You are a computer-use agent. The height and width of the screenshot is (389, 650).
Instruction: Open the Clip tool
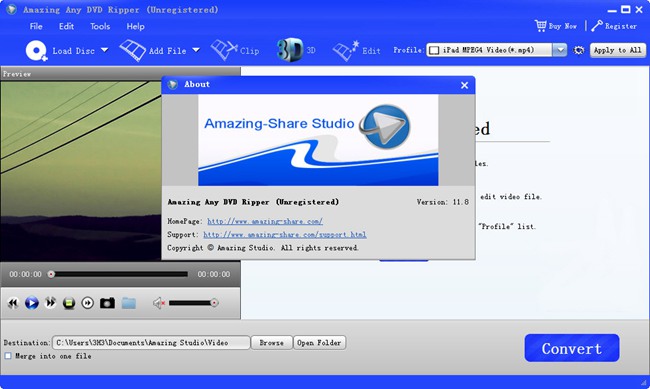[235, 51]
